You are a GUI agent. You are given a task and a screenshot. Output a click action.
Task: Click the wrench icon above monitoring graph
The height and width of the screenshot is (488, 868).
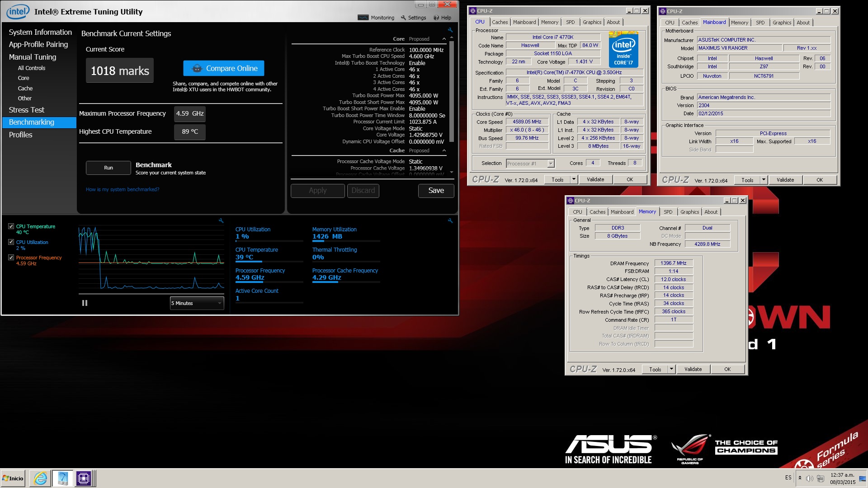[221, 221]
